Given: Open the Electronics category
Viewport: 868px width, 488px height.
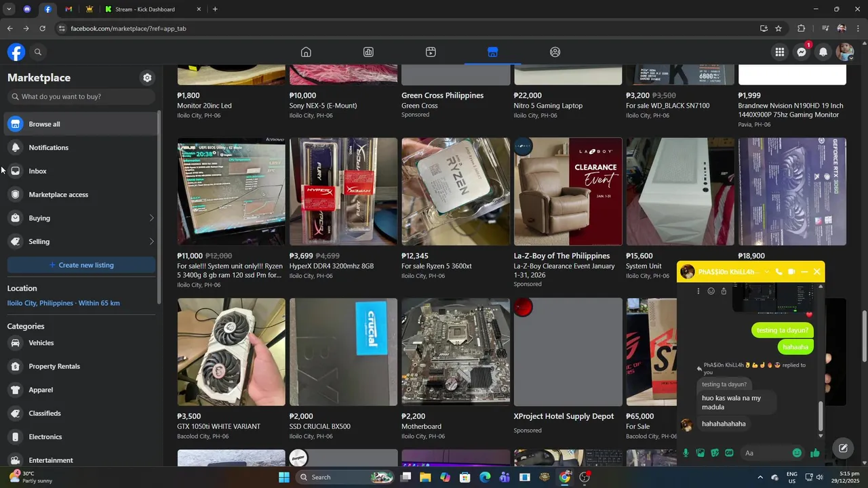Looking at the screenshot, I should [81, 437].
